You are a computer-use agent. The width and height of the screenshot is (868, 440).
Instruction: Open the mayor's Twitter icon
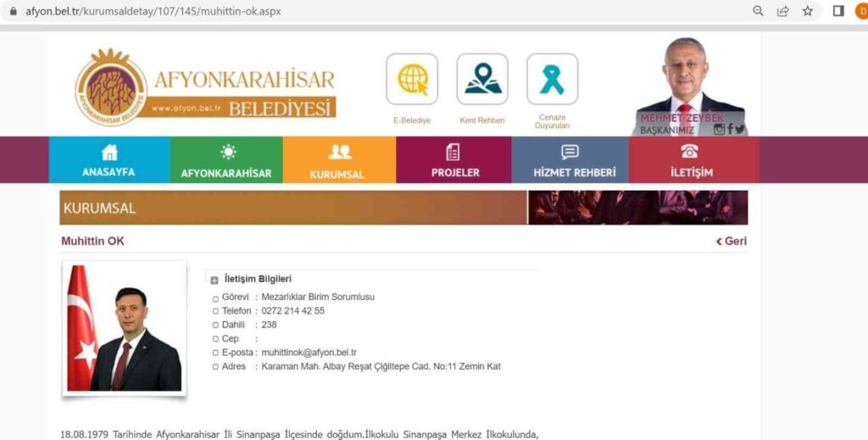point(740,130)
